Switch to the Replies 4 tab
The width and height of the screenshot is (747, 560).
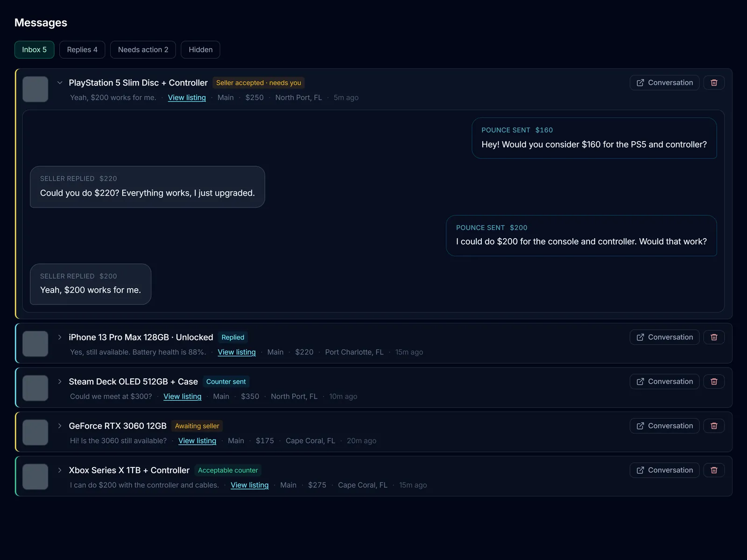(82, 50)
